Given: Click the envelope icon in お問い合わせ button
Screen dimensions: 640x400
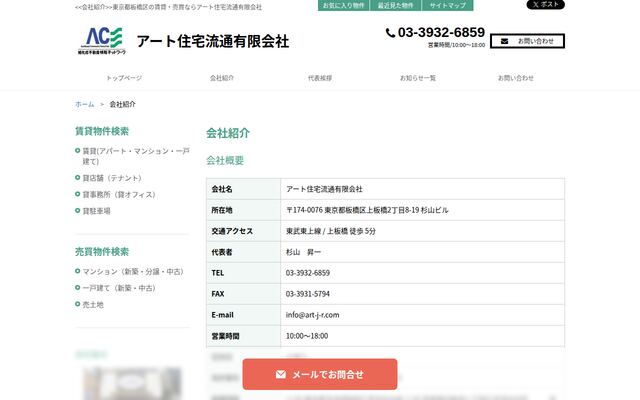Looking at the screenshot, I should coord(504,41).
